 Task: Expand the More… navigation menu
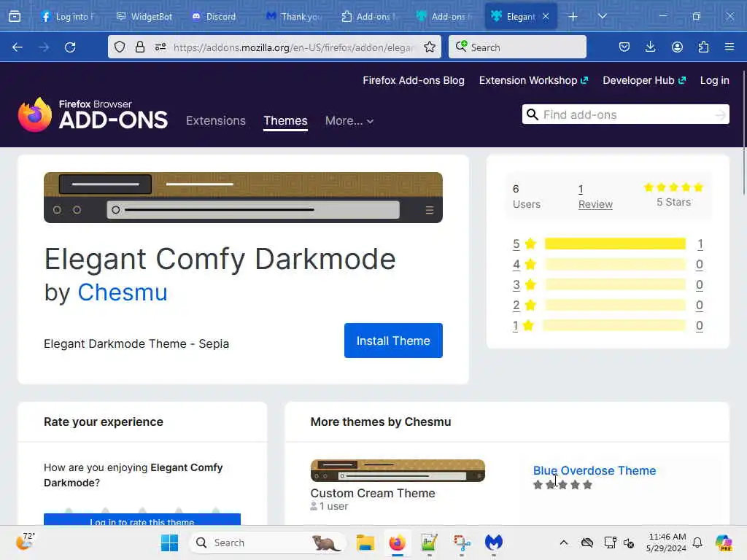click(x=349, y=121)
